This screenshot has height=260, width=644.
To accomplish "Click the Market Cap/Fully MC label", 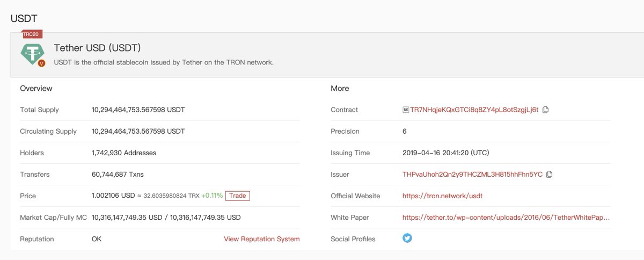I will tap(53, 218).
